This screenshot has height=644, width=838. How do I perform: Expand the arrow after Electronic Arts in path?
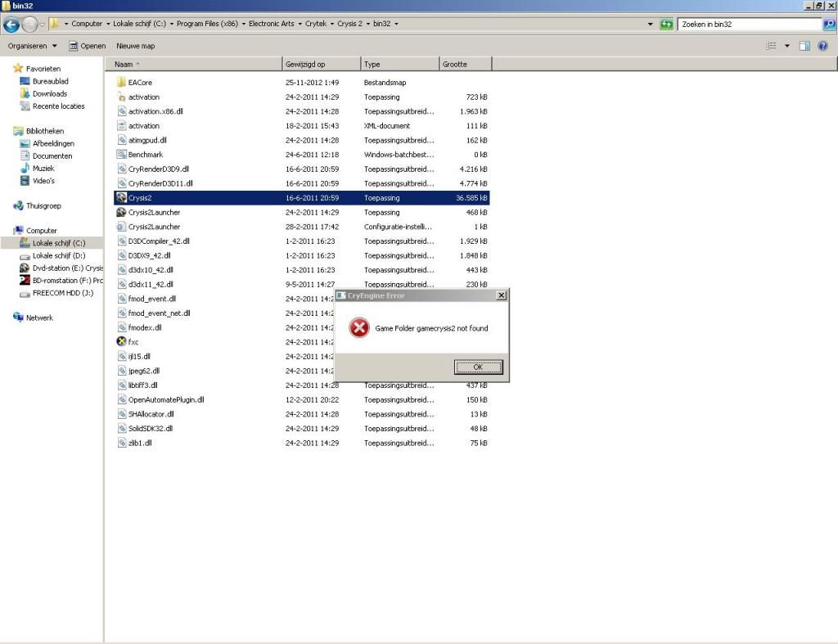(300, 24)
